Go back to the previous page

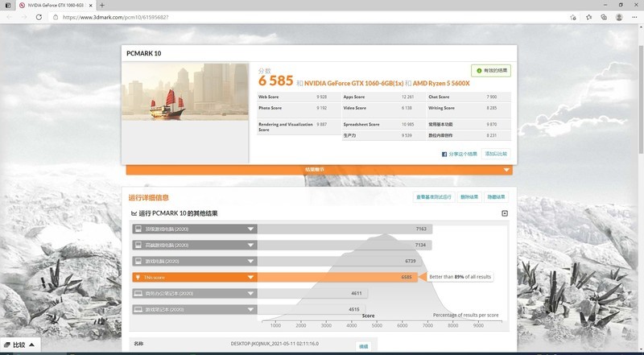[x=10, y=17]
